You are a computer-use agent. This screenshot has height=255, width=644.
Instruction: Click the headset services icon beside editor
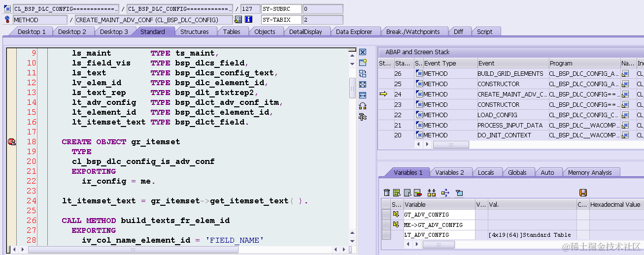tap(363, 106)
